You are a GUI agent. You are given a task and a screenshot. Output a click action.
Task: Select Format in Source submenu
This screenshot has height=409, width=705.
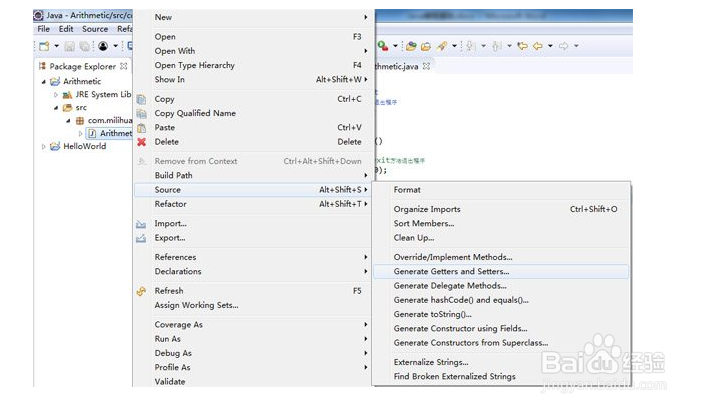pos(501,190)
